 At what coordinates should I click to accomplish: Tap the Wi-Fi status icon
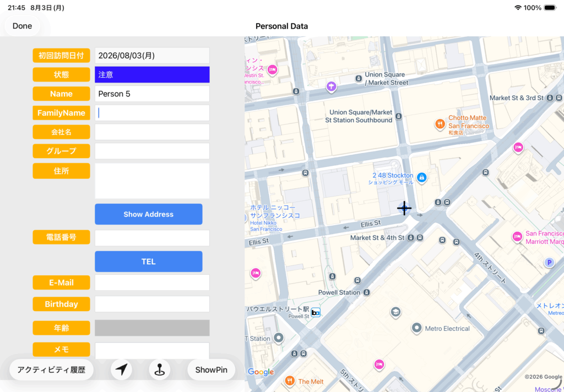click(518, 8)
